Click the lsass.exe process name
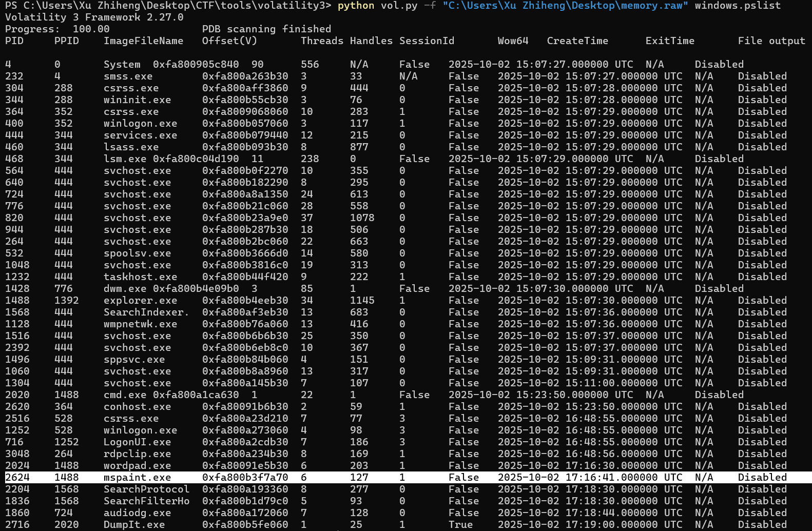The width and height of the screenshot is (812, 531). coord(131,147)
